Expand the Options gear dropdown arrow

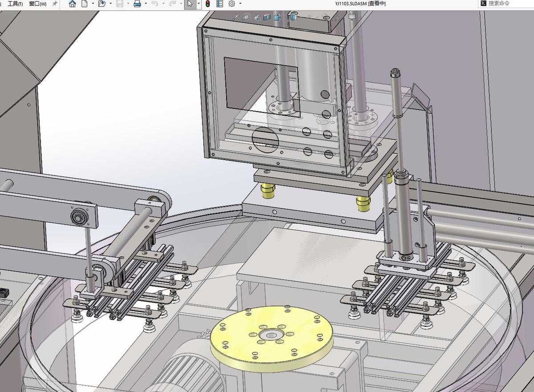pyautogui.click(x=240, y=4)
